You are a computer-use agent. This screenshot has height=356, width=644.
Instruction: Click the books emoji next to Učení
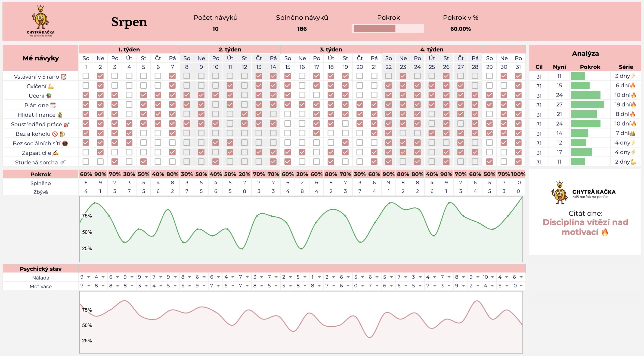(49, 96)
